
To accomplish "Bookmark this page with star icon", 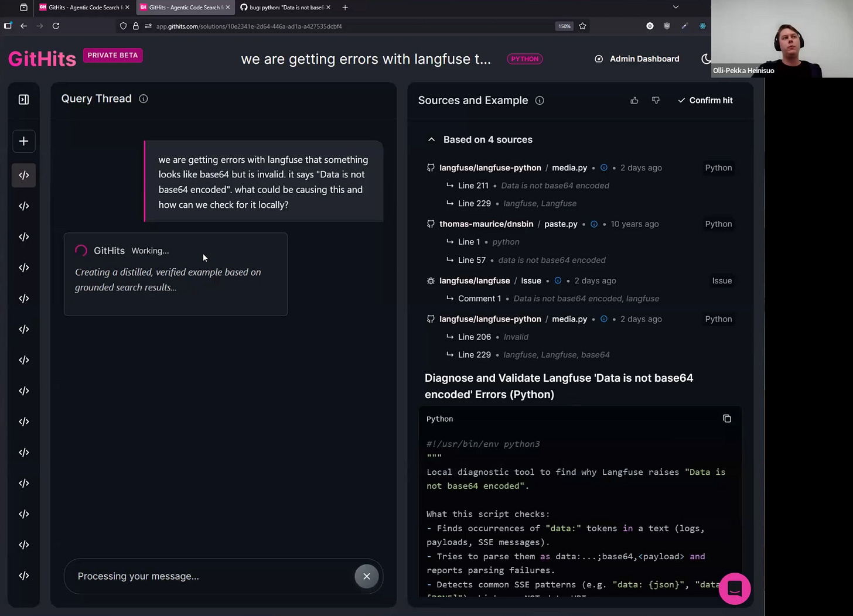I will 582,26.
